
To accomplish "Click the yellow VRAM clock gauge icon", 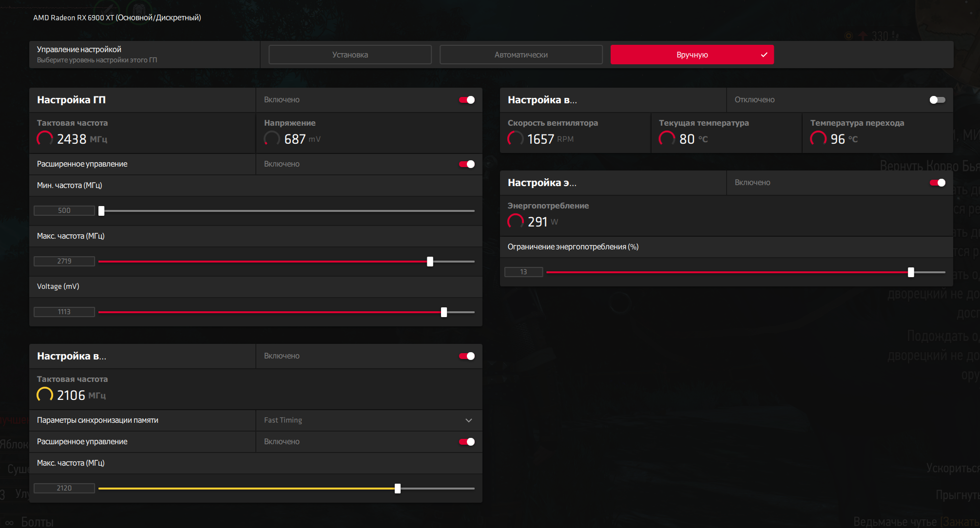I will click(x=45, y=395).
